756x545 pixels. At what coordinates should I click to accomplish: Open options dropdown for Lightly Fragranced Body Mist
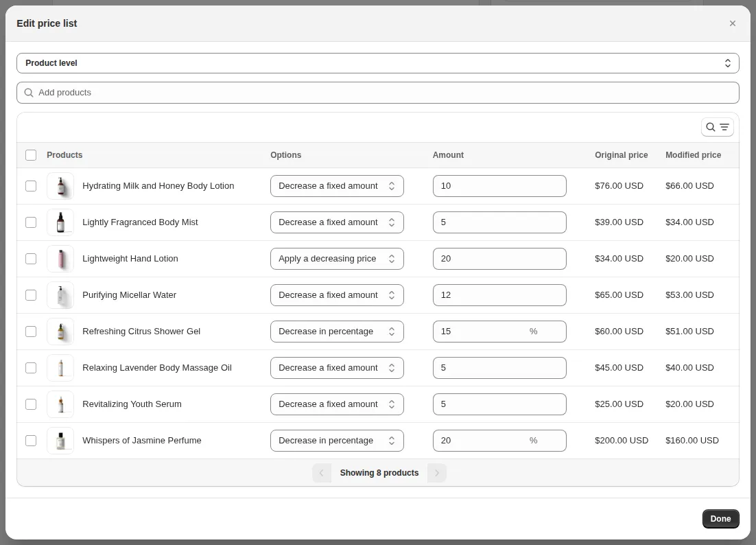tap(337, 222)
